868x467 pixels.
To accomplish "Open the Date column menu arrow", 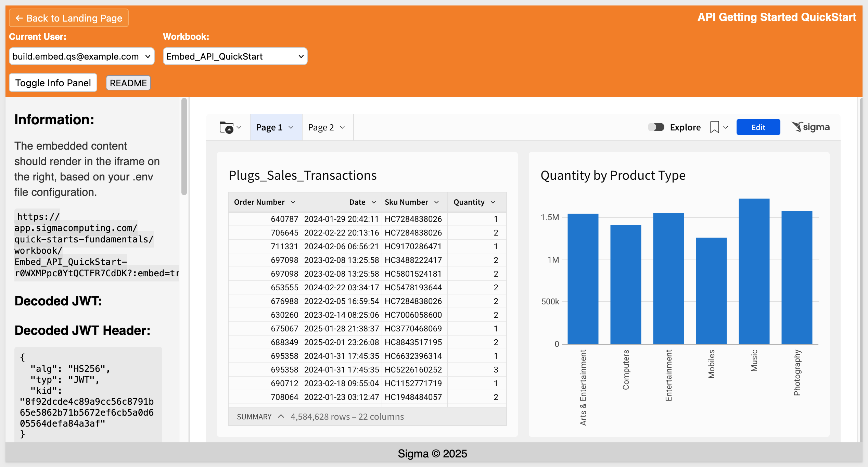I will coord(374,202).
